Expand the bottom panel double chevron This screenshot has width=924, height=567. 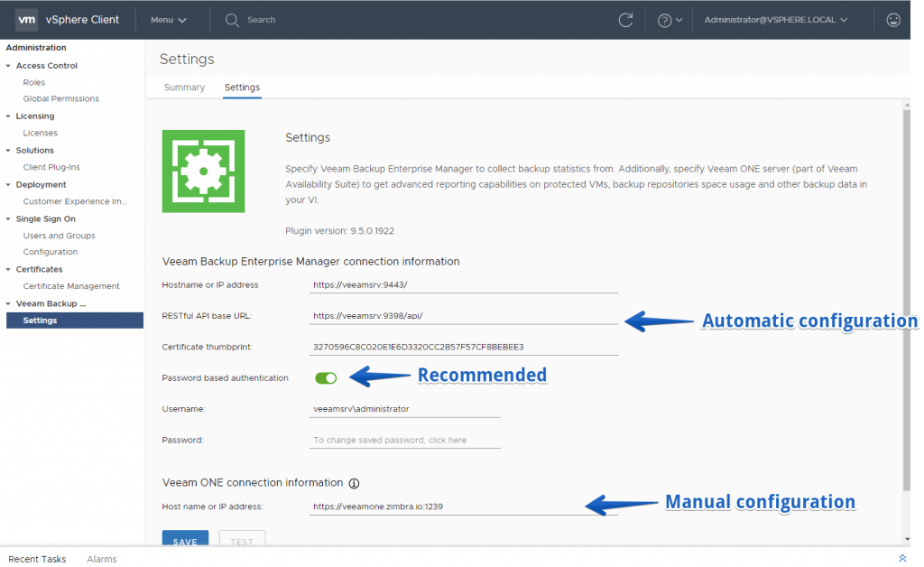pyautogui.click(x=902, y=558)
